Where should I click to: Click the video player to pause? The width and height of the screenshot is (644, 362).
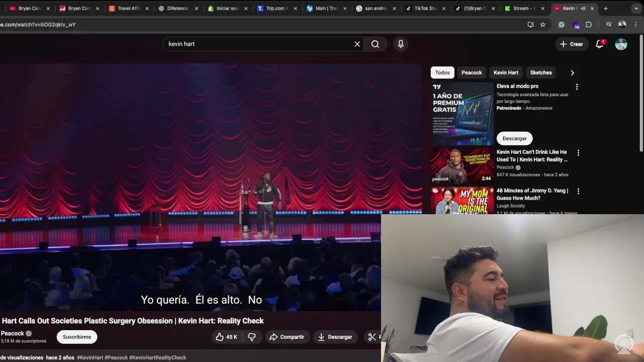[211, 186]
